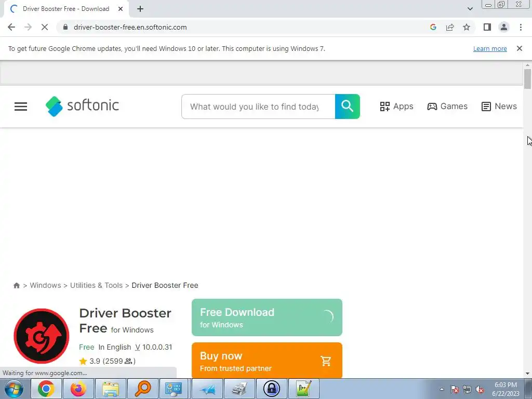Viewport: 532px width, 399px height.
Task: Close the Driver Booster Free tab
Action: (121, 9)
